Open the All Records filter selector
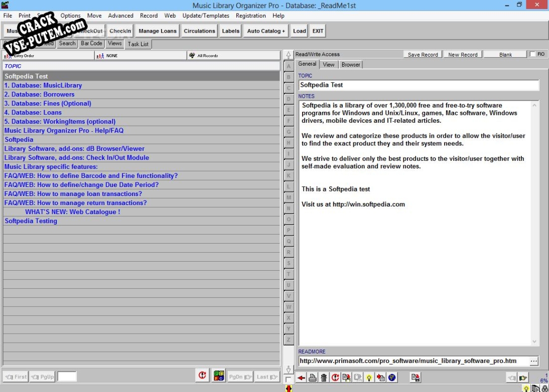The height and width of the screenshot is (392, 549). (x=233, y=56)
